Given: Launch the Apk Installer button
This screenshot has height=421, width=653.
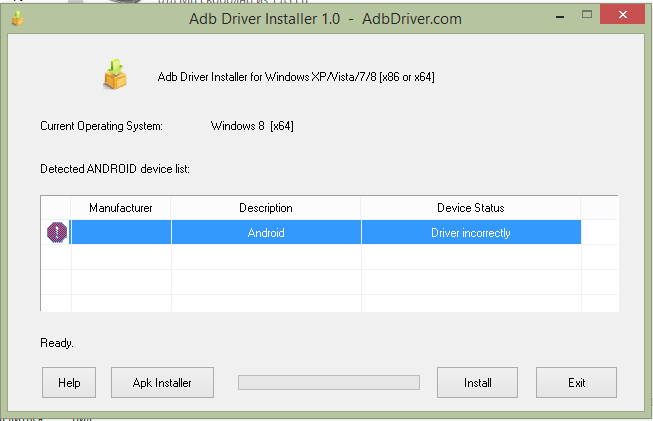Looking at the screenshot, I should coord(161,382).
